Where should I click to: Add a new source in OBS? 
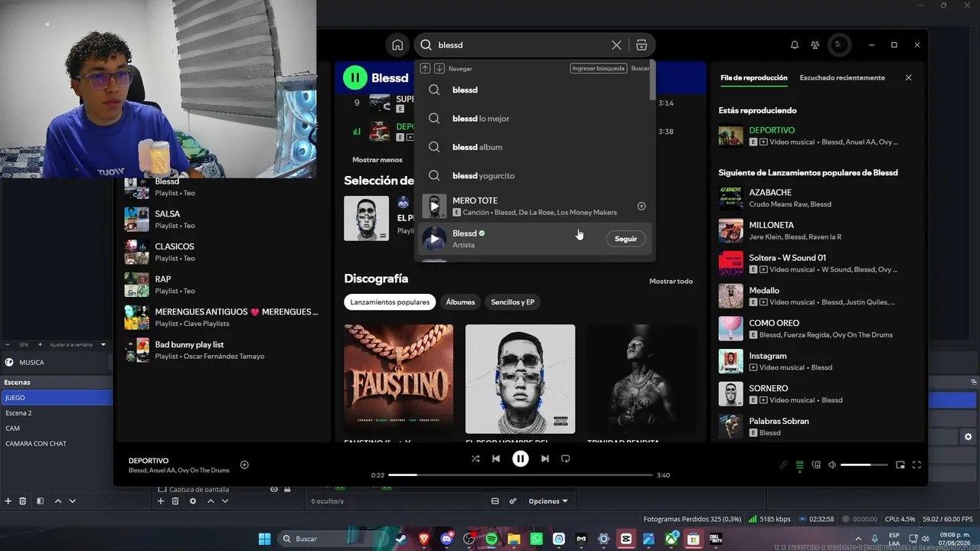click(x=161, y=501)
